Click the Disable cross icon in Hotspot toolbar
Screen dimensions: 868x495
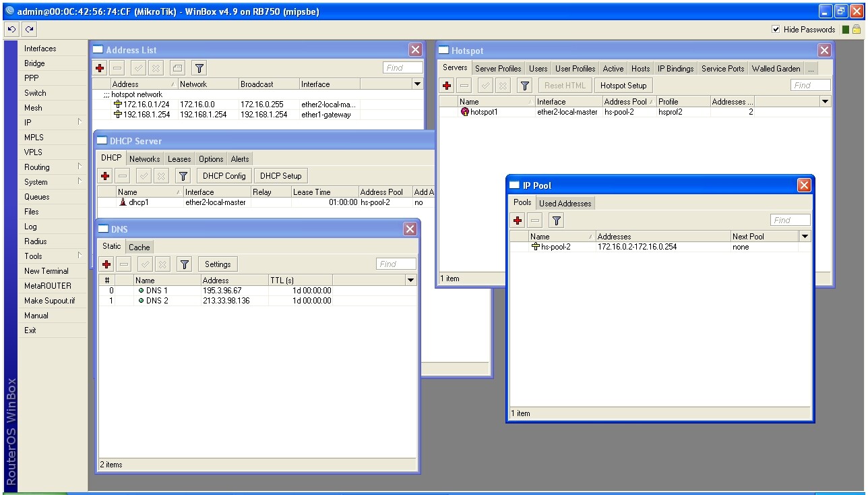503,86
